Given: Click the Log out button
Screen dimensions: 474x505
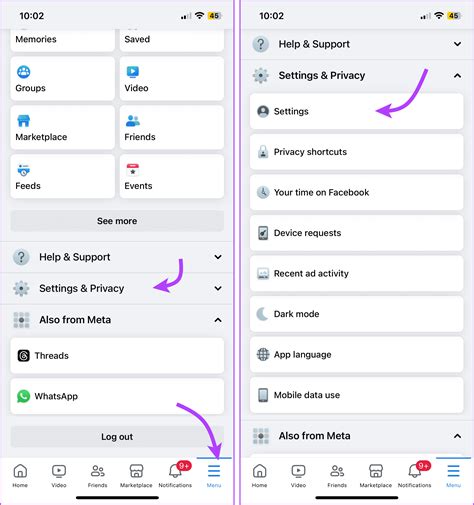Looking at the screenshot, I should [117, 437].
